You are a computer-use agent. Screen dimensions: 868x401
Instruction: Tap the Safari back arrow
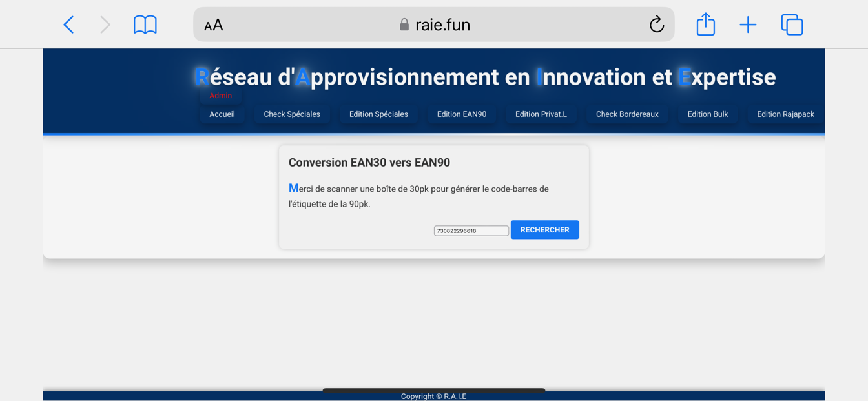[x=68, y=25]
